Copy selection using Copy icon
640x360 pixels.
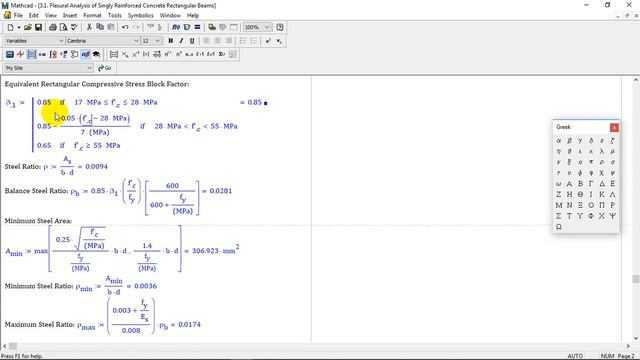(x=100, y=27)
